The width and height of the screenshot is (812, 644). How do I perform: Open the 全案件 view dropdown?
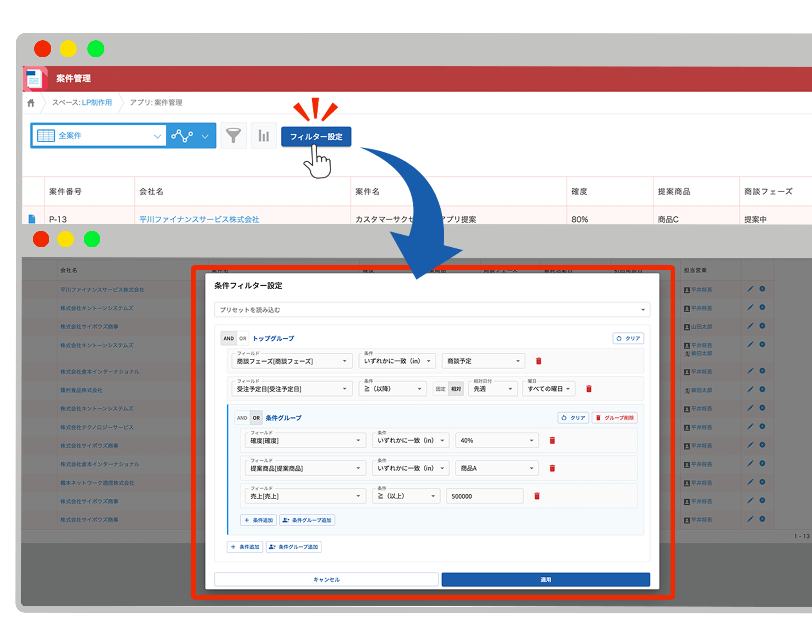tap(100, 136)
